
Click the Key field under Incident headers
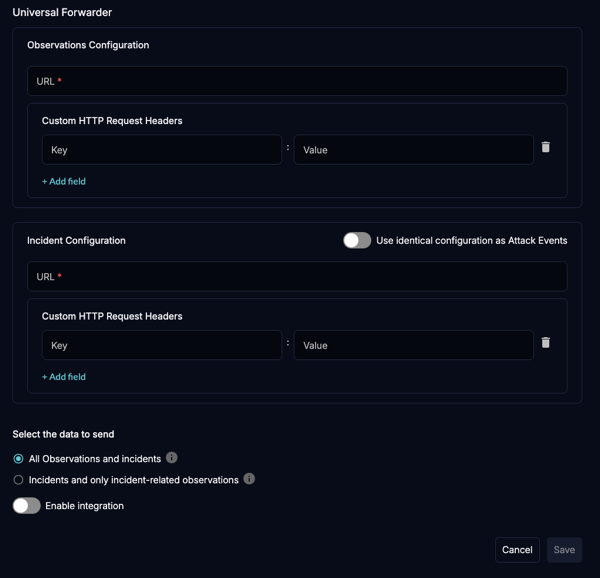point(162,345)
